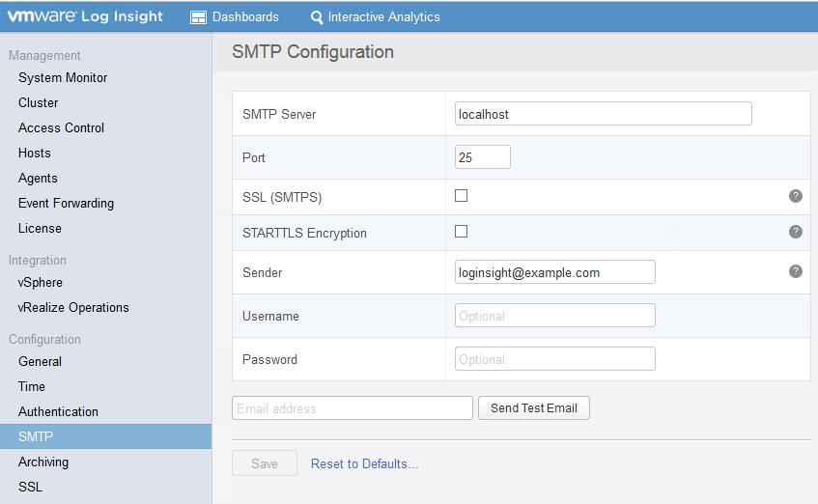818x504 pixels.
Task: Click the Sender label text
Action: [262, 272]
